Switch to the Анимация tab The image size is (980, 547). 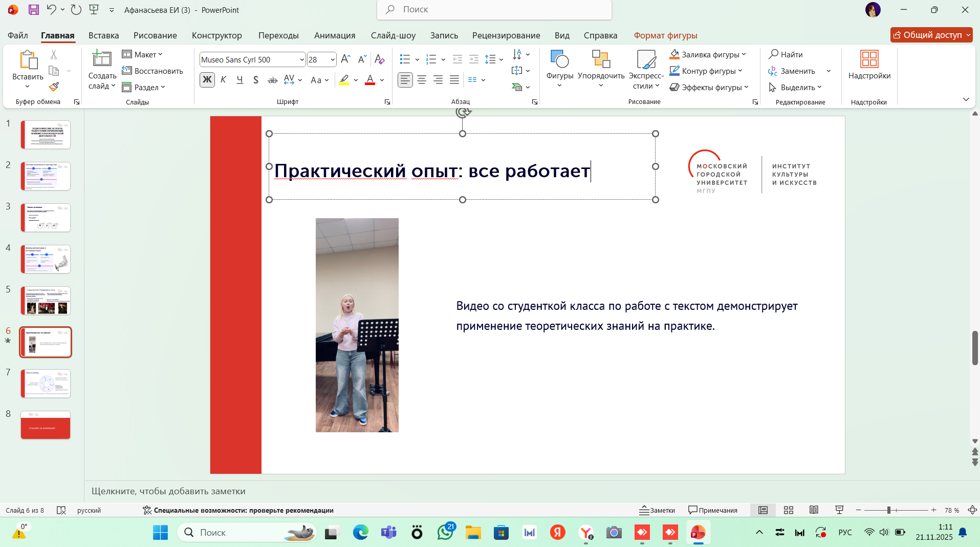click(334, 35)
